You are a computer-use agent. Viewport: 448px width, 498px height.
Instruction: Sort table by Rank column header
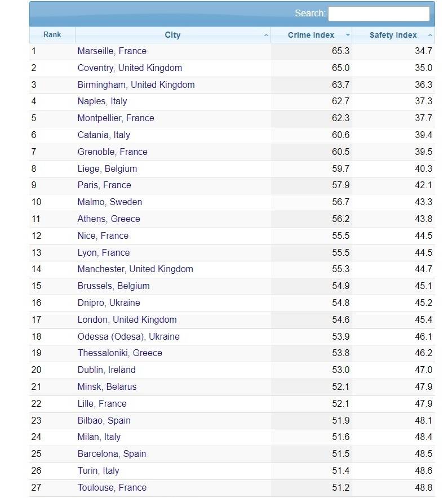(x=52, y=35)
